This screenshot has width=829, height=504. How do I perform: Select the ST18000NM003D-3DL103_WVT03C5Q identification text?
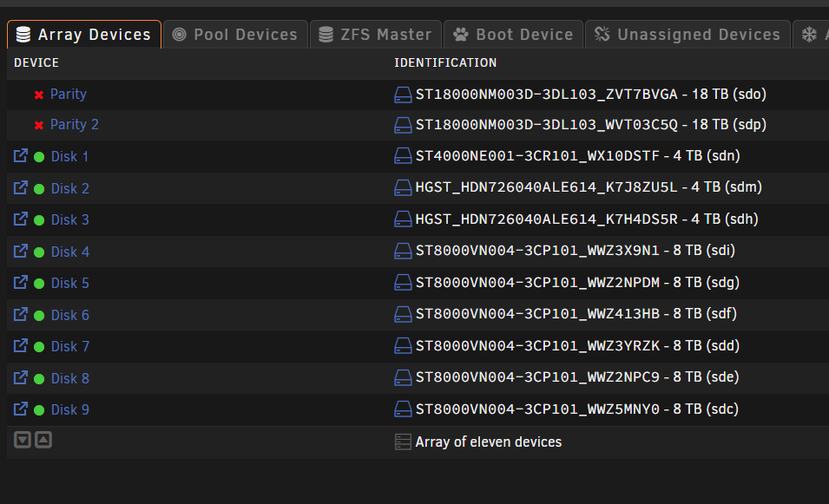pos(547,125)
